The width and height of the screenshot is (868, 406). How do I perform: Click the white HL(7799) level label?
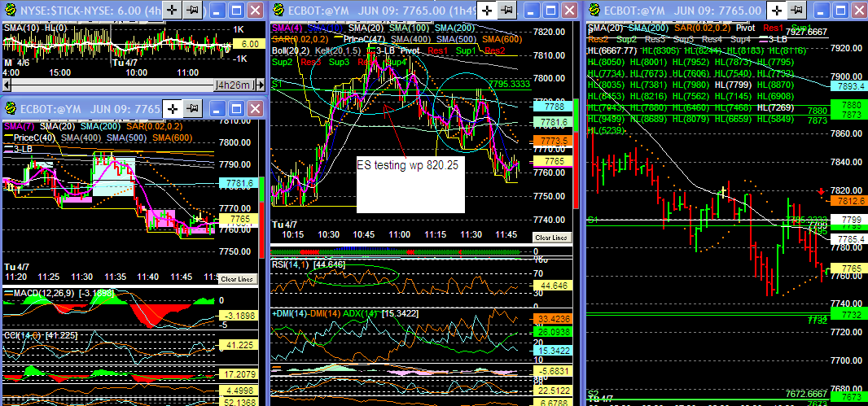pos(732,85)
